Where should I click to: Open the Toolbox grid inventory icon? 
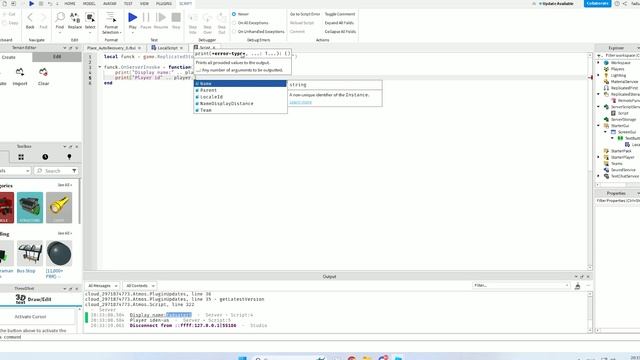tap(21, 157)
